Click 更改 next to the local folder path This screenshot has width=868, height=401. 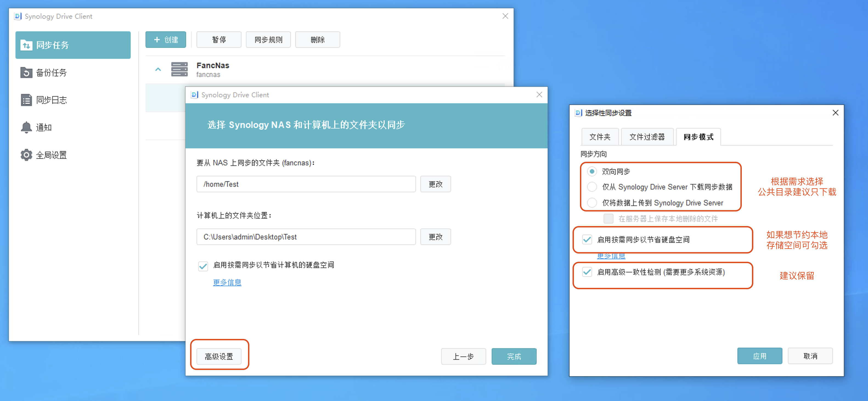(x=435, y=237)
